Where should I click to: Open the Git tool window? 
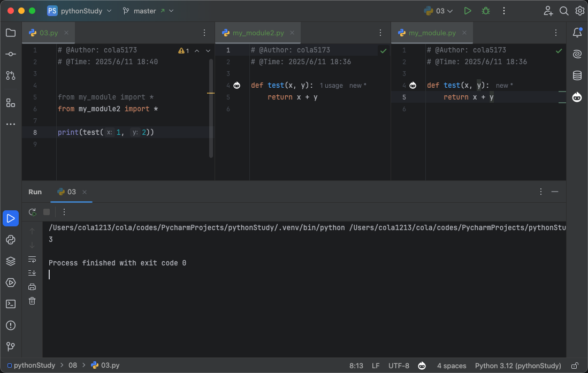[x=11, y=346]
